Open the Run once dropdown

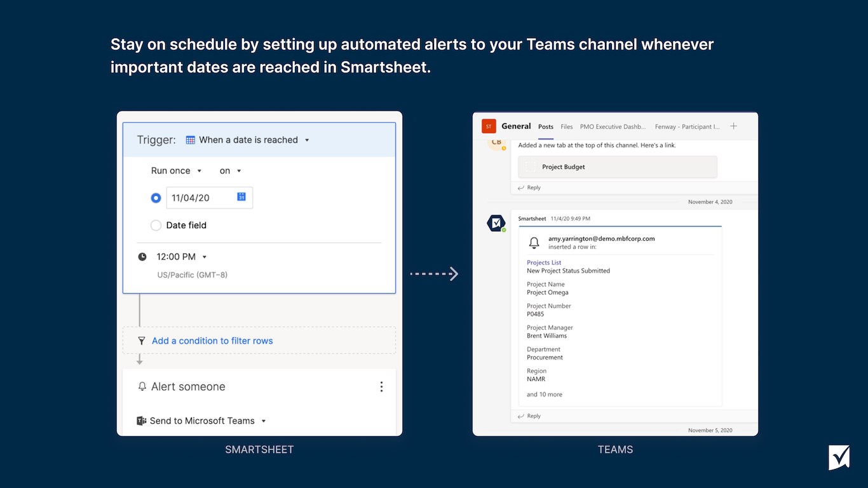176,171
